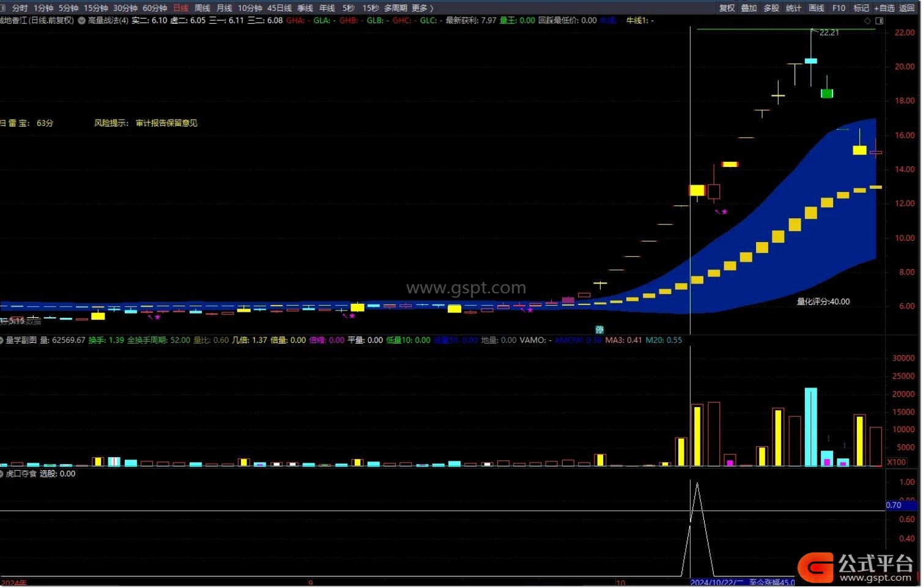Click the 停 suspension marker icon
The image size is (923, 588).
(x=599, y=330)
